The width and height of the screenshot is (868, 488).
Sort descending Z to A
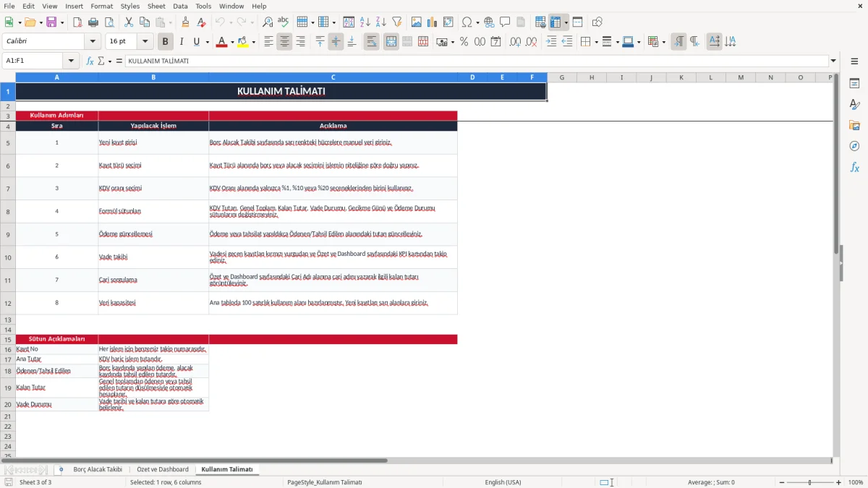(380, 22)
